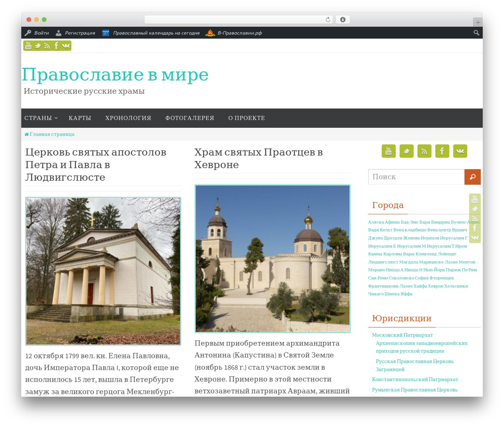Open the ФОТОГАЛЕРЕЯ menu item
The width and height of the screenshot is (504, 427).
pyautogui.click(x=190, y=118)
